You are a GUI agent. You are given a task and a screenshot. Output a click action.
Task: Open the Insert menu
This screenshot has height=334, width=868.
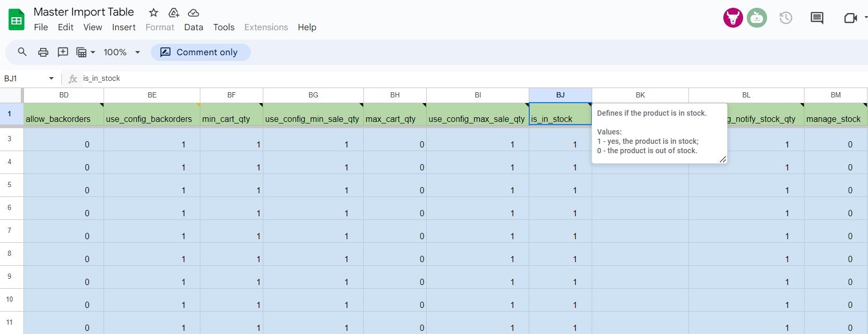click(x=124, y=27)
